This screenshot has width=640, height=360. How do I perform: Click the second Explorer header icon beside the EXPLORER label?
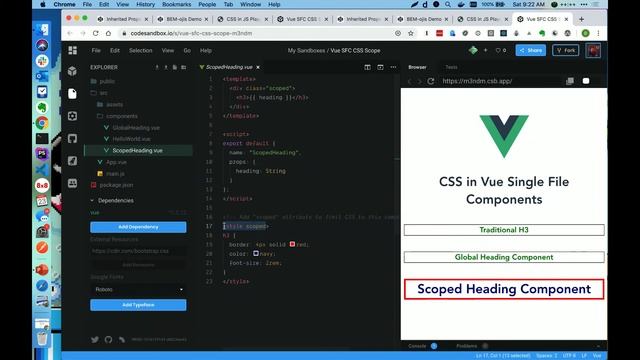166,67
